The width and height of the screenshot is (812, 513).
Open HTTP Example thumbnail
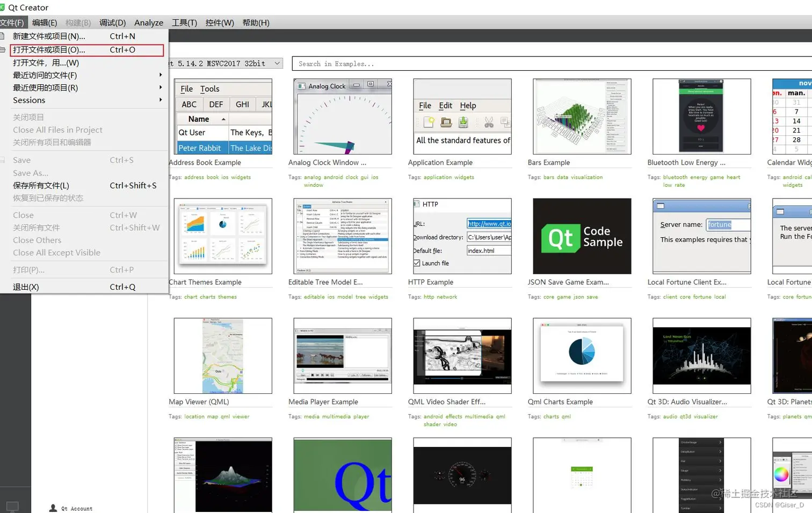pos(462,236)
